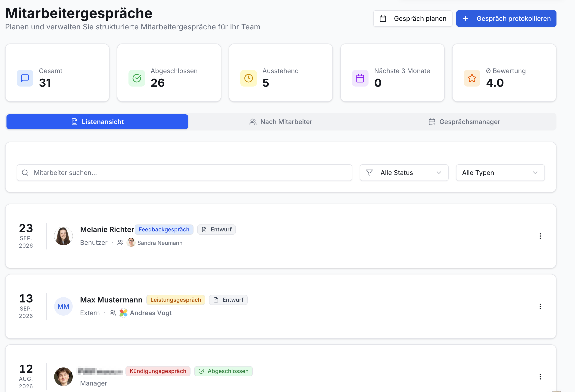This screenshot has width=575, height=392.
Task: Expand the Alle Status dropdown
Action: [x=404, y=173]
